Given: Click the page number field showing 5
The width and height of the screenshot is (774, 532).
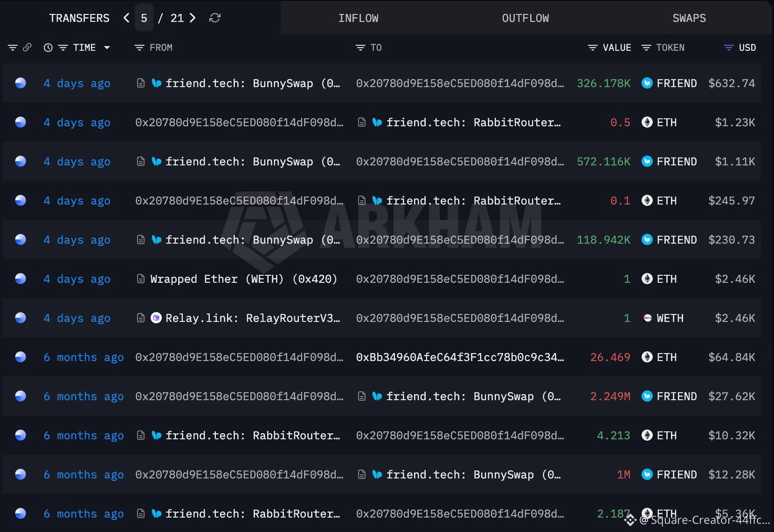Looking at the screenshot, I should pos(144,18).
